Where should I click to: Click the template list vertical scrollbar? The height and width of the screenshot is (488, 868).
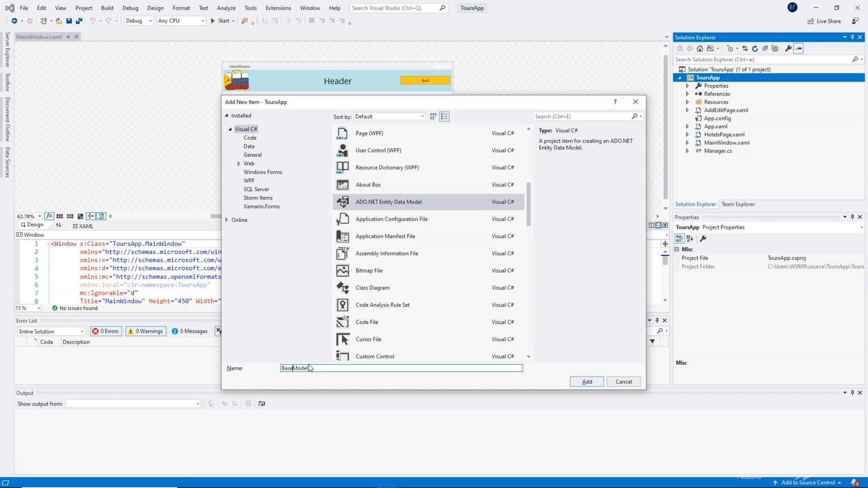tap(529, 204)
